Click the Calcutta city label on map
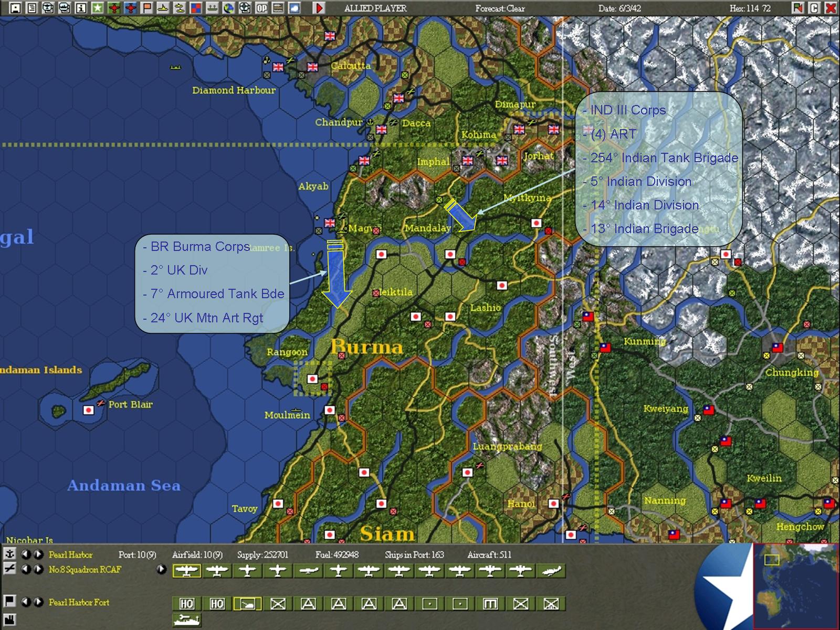 (351, 66)
